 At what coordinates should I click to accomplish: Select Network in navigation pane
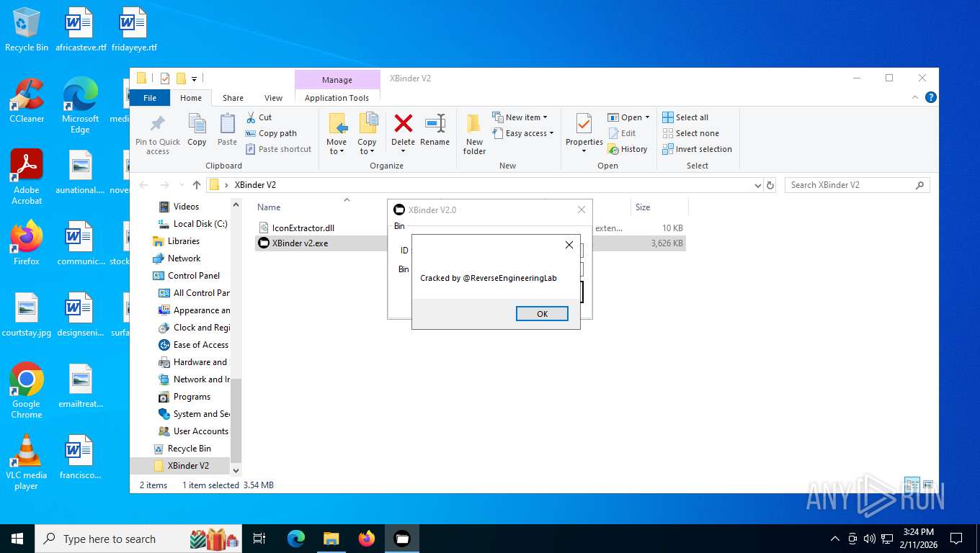pyautogui.click(x=184, y=258)
